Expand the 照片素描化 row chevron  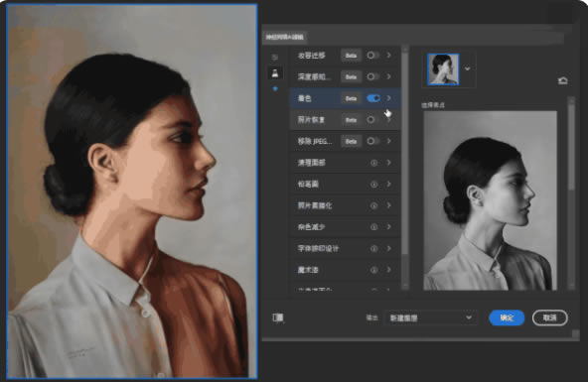[389, 205]
